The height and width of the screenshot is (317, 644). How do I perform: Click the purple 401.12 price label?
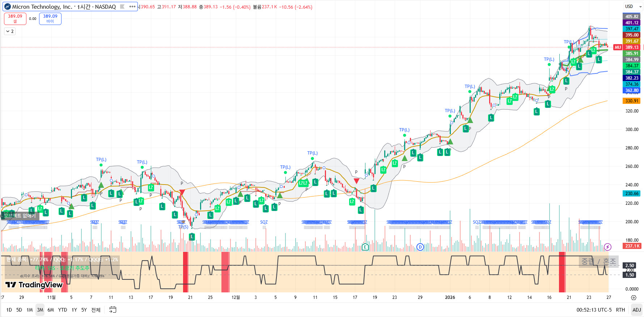(632, 23)
